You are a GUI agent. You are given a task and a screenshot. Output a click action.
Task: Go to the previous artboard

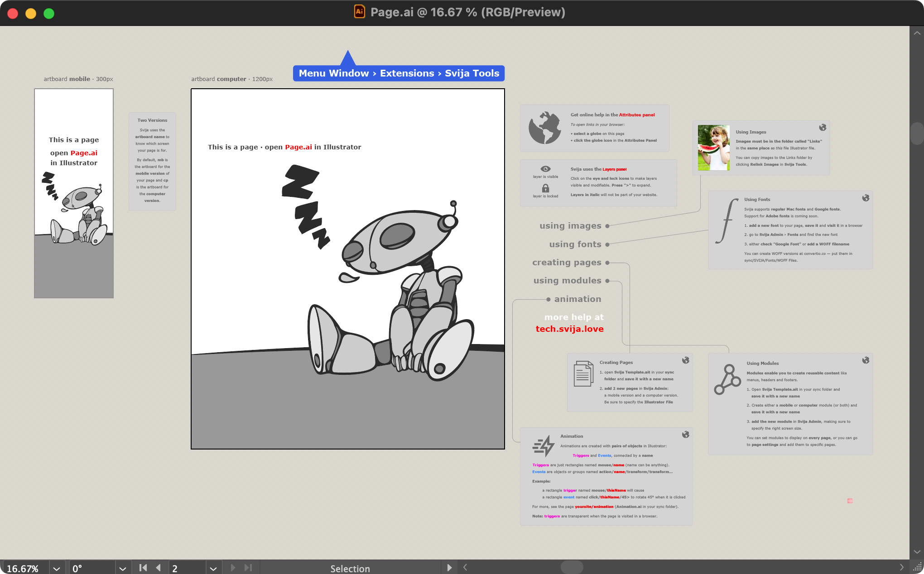pyautogui.click(x=158, y=568)
